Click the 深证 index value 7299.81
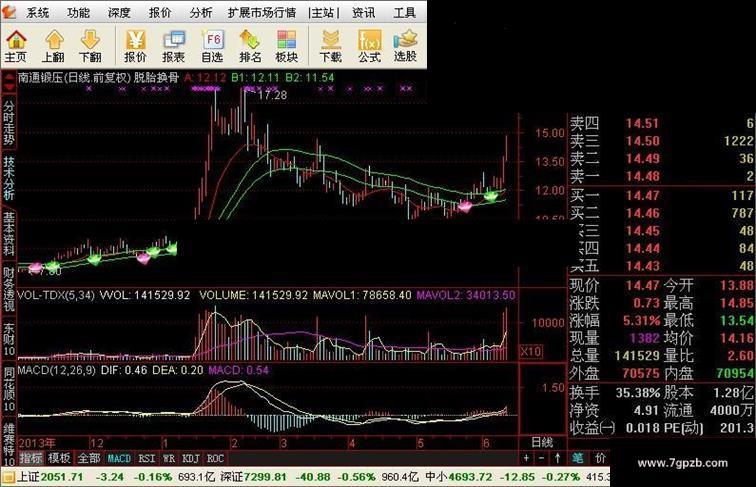756x487 pixels. click(x=265, y=477)
